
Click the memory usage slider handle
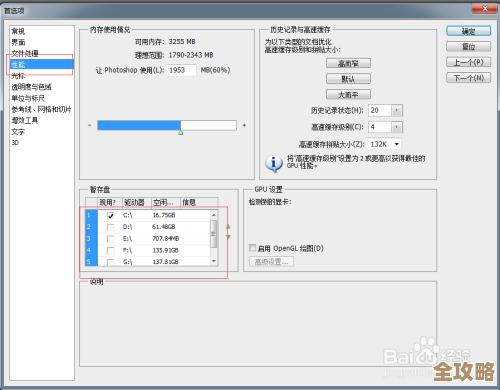(x=181, y=133)
